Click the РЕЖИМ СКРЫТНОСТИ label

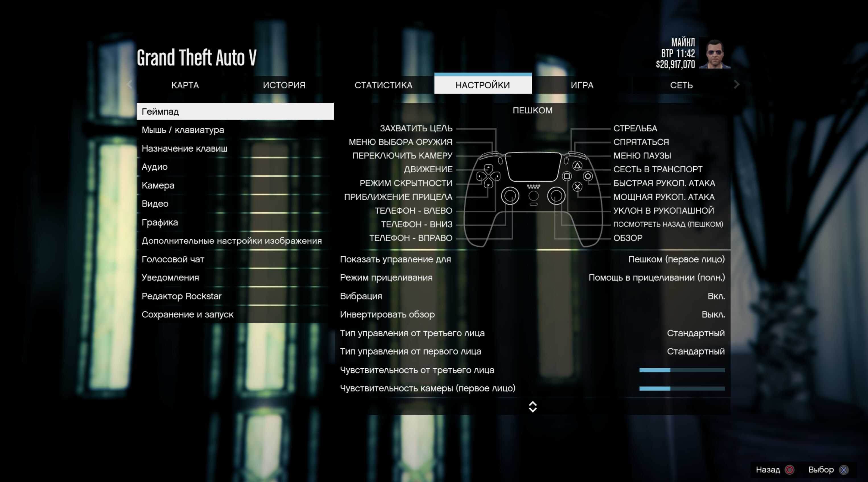pyautogui.click(x=406, y=183)
